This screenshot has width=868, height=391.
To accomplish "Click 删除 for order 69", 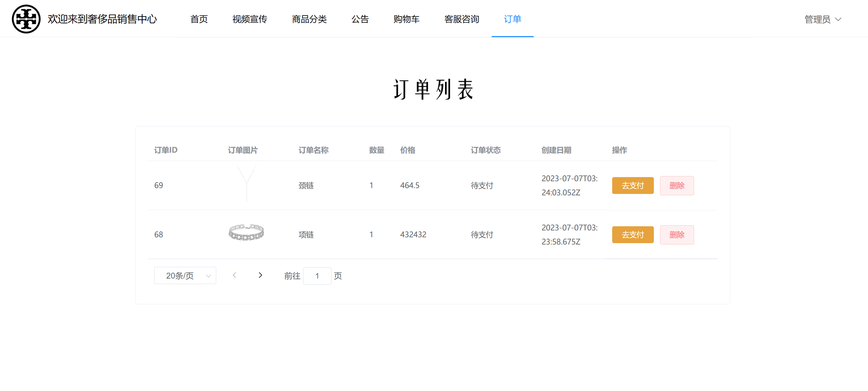I will click(x=677, y=186).
